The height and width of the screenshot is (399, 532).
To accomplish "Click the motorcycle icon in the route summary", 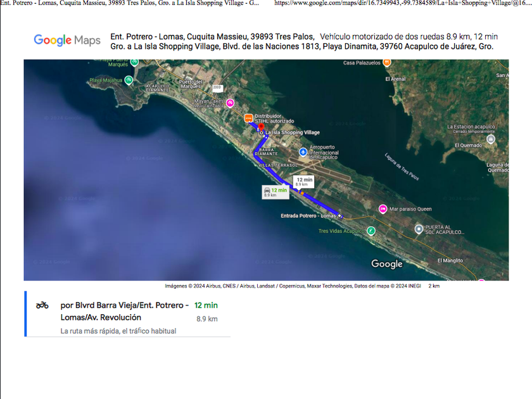I will [x=42, y=305].
